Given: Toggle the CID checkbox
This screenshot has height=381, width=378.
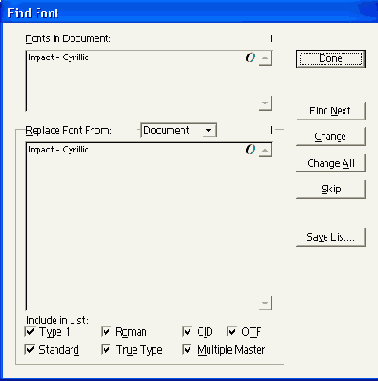Looking at the screenshot, I should (187, 331).
